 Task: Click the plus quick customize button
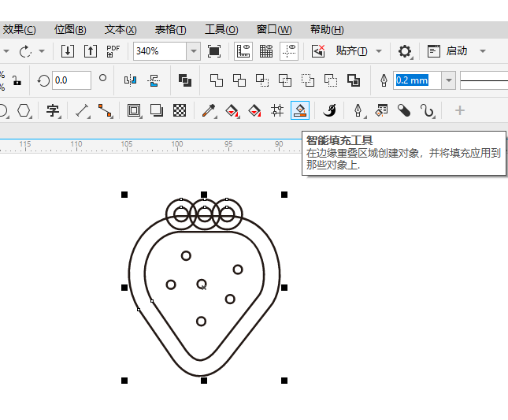coord(460,111)
